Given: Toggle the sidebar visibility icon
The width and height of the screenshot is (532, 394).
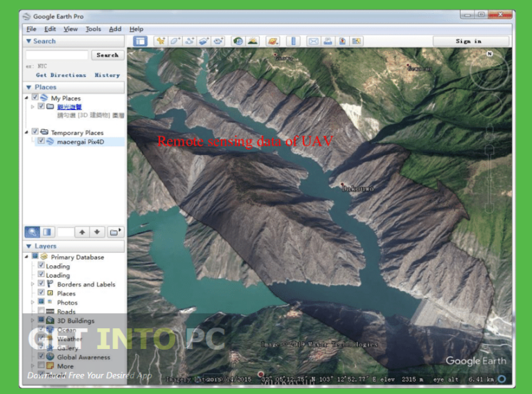Looking at the screenshot, I should coord(140,42).
